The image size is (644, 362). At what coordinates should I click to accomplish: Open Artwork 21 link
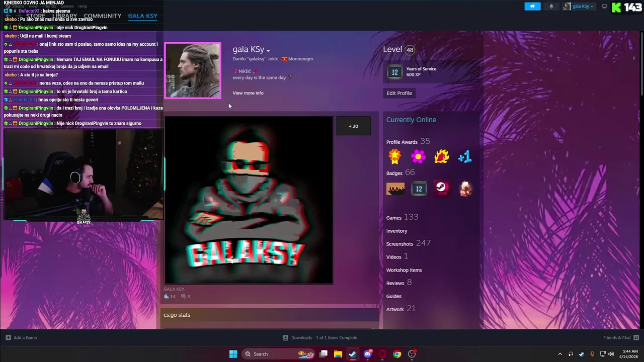[x=400, y=309]
